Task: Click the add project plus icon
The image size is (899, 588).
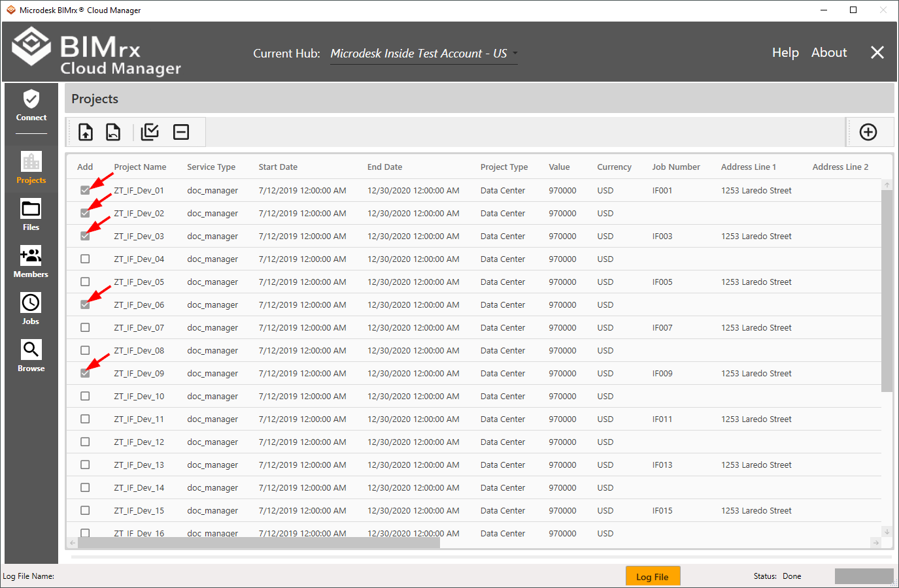Action: 868,132
